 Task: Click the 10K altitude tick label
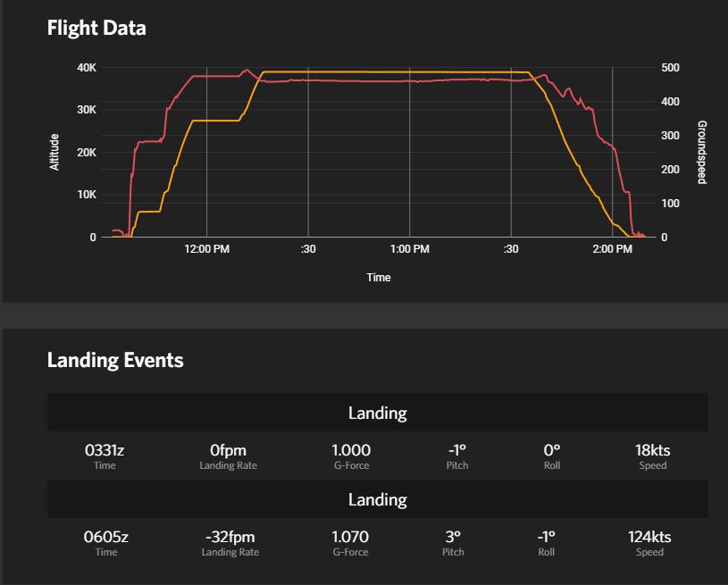(87, 195)
